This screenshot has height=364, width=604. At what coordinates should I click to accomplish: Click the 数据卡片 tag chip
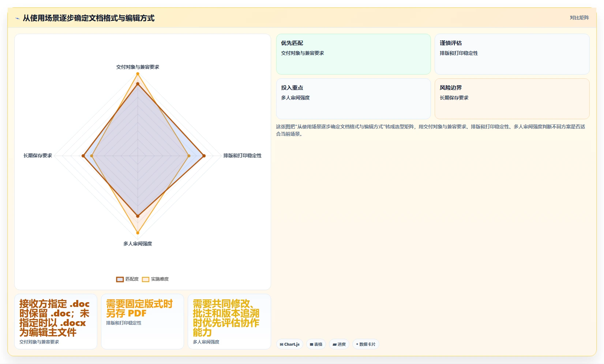(366, 344)
